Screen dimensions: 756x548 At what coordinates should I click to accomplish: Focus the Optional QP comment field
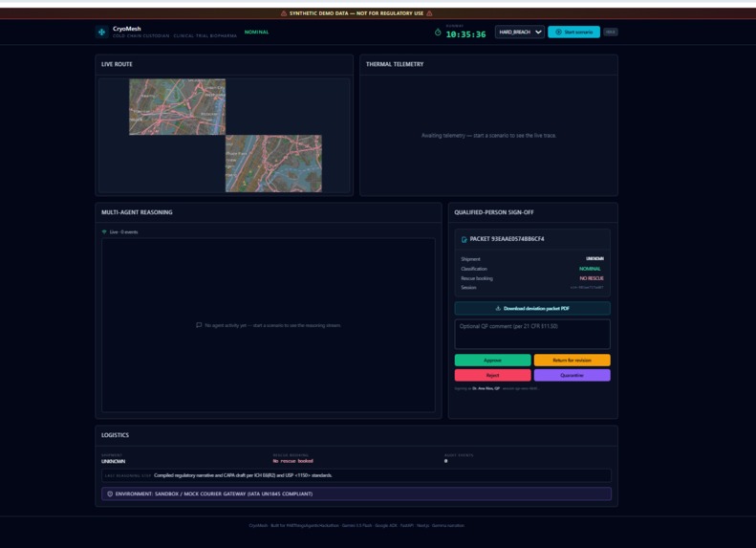[532, 334]
